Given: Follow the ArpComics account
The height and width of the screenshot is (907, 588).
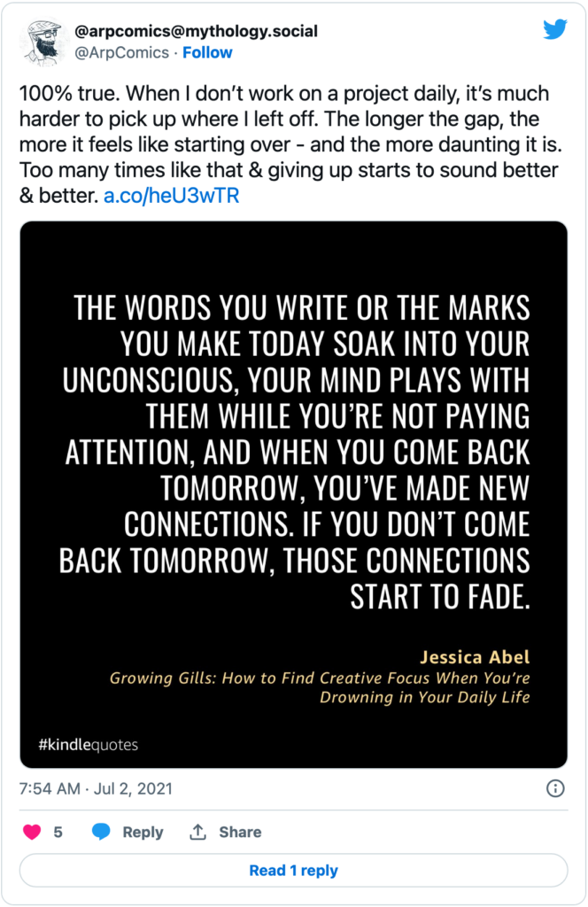Looking at the screenshot, I should [x=207, y=52].
